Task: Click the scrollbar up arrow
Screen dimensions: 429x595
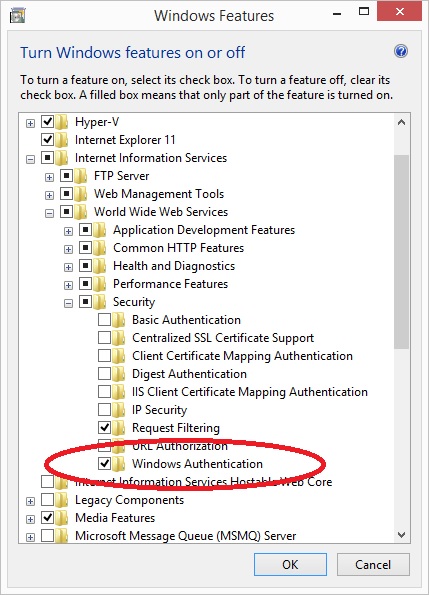Action: point(401,123)
